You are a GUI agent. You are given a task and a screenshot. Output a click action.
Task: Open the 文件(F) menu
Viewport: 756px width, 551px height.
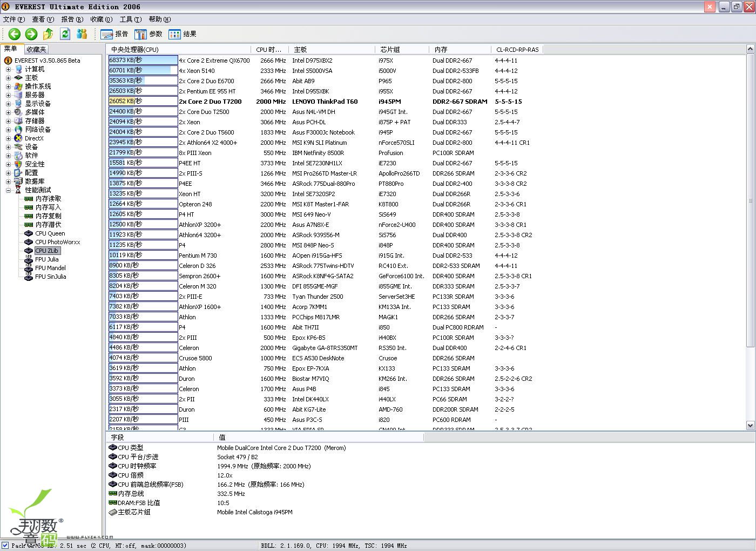(14, 19)
